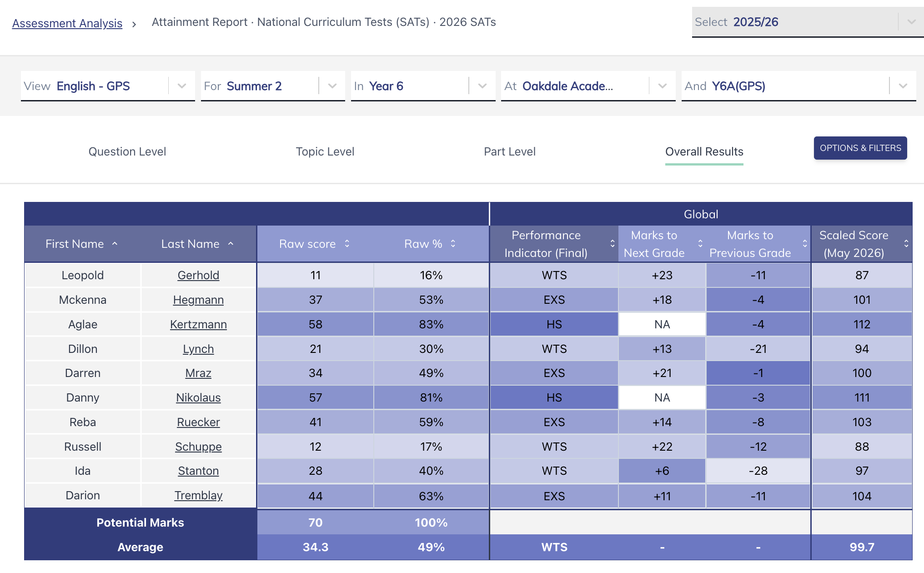Switch to the Topic Level tab
The width and height of the screenshot is (924, 573).
(x=325, y=151)
